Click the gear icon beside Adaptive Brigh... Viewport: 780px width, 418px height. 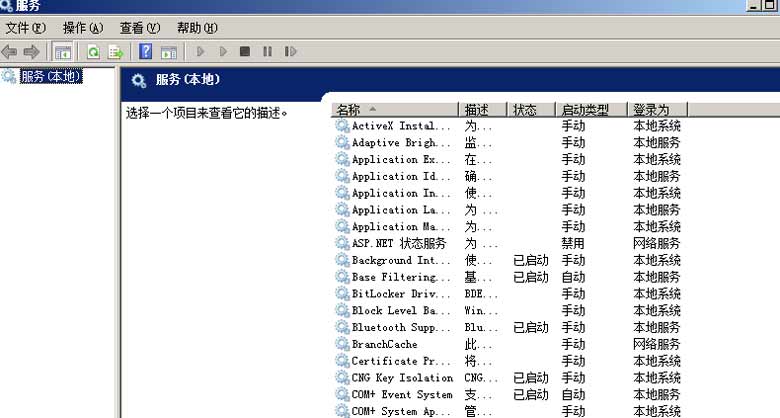[342, 142]
